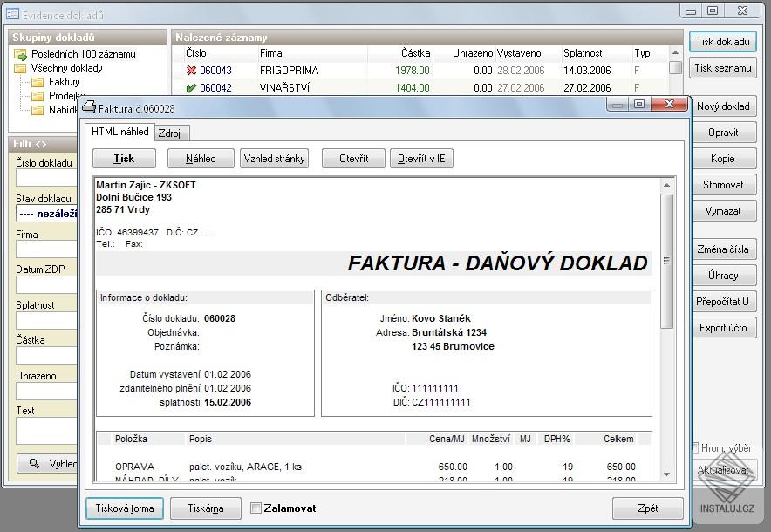Select the Prodejky item in the document tree
The height and width of the screenshot is (532, 771).
point(66,96)
